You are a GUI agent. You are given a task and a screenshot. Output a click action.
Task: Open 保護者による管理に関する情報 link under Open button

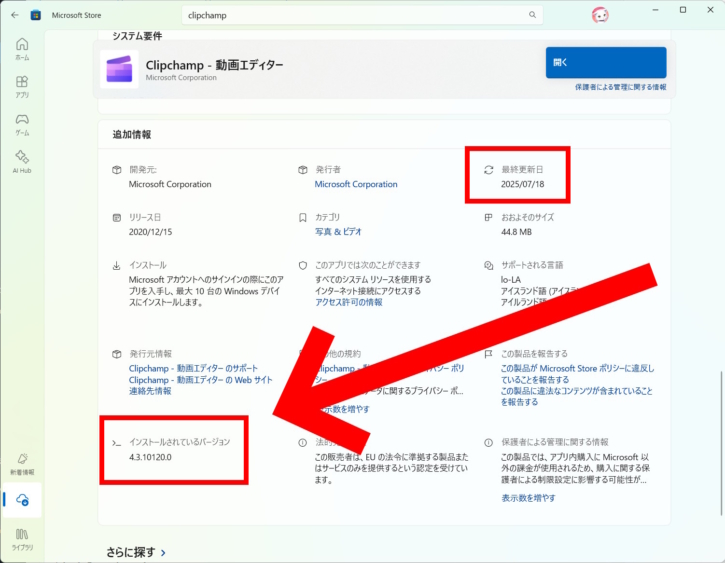(620, 87)
